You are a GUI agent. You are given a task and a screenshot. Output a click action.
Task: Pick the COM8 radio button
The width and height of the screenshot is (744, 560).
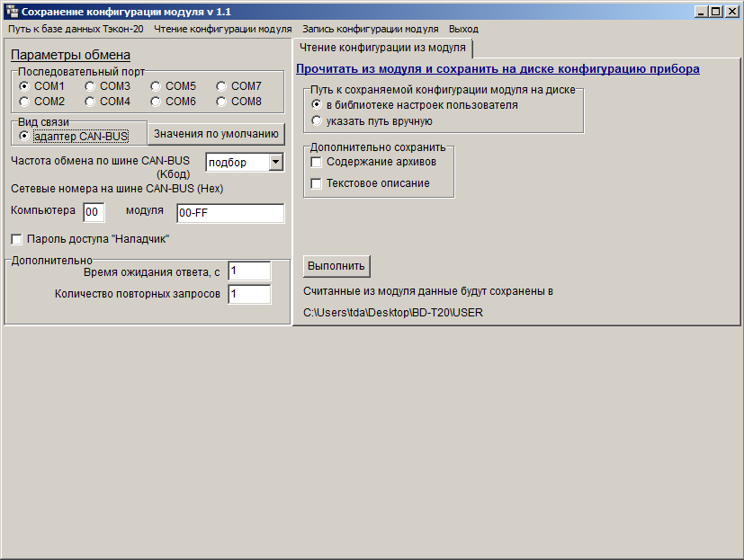(x=221, y=102)
